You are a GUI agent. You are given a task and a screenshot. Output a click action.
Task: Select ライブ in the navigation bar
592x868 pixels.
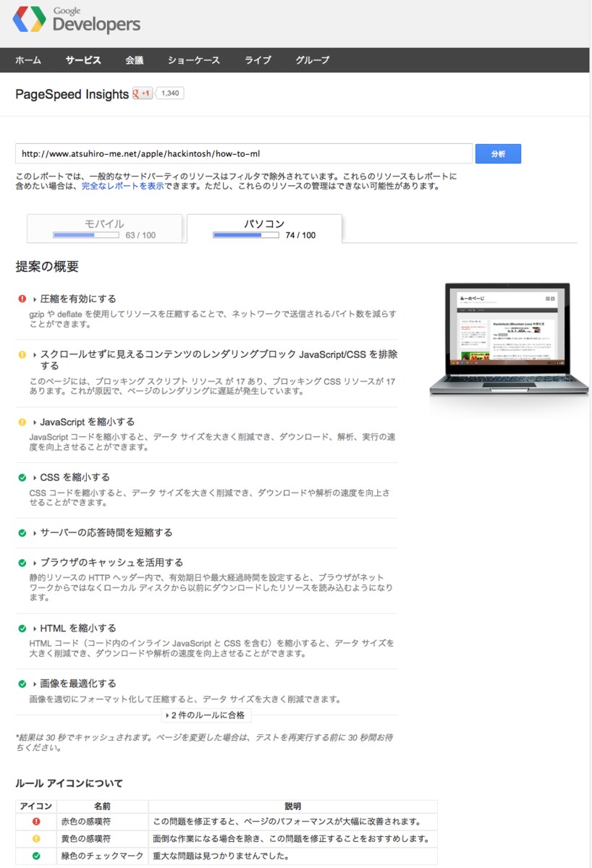coord(258,60)
